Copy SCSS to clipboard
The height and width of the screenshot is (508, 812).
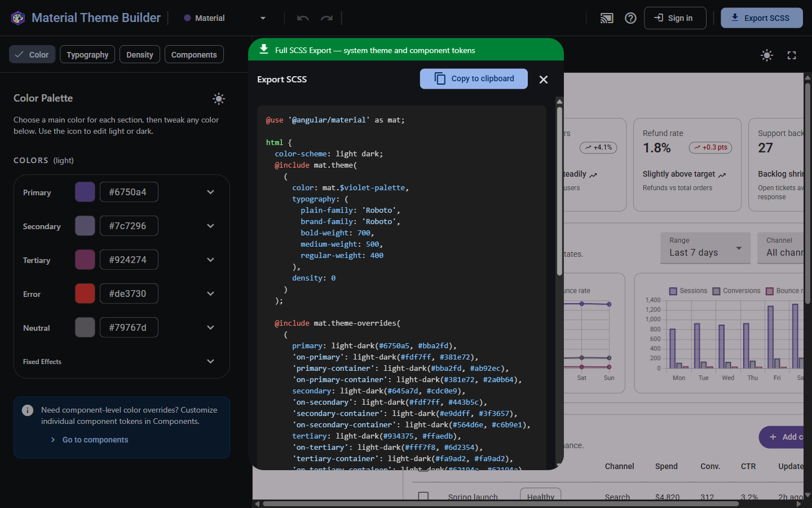(x=474, y=79)
